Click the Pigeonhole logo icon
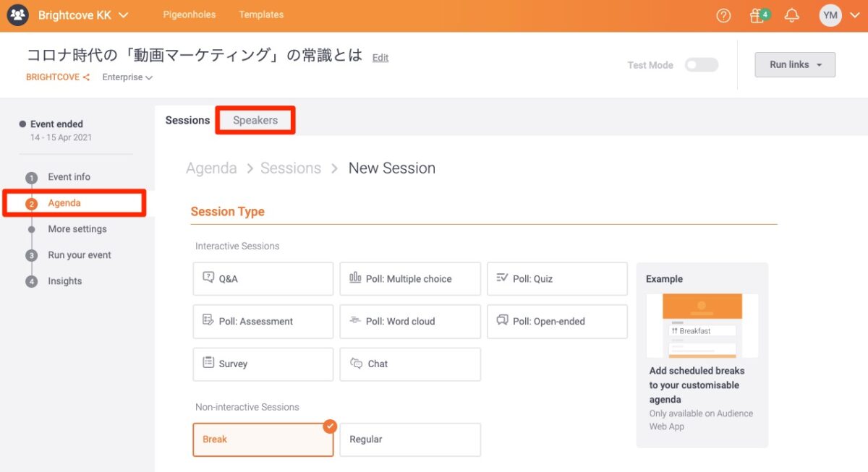This screenshot has width=868, height=472. (x=17, y=15)
